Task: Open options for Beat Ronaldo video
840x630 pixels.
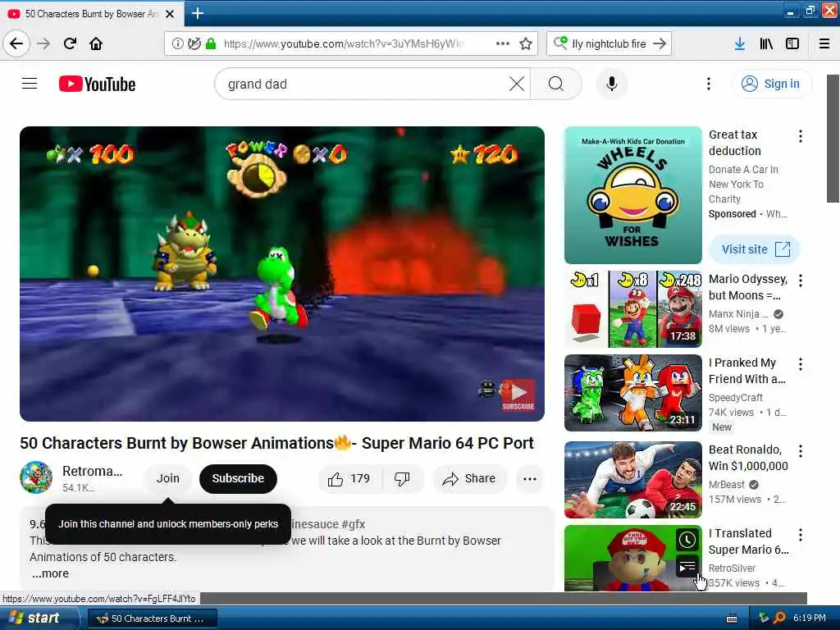Action: click(801, 451)
